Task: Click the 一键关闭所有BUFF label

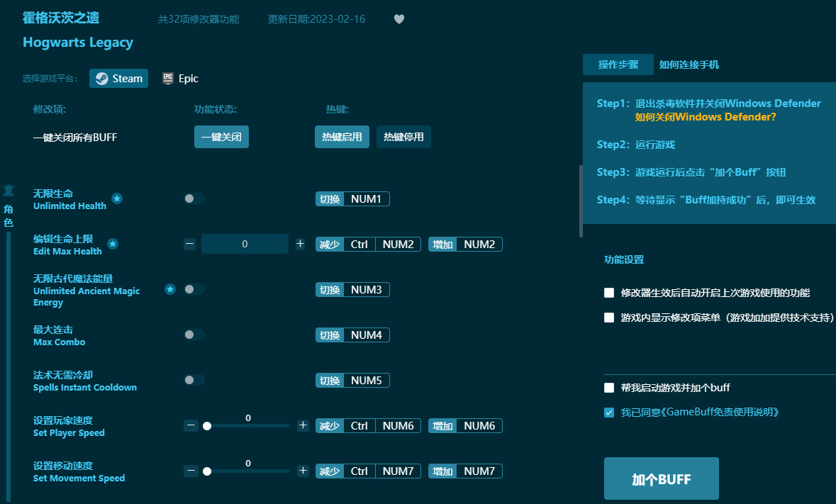Action: click(74, 137)
